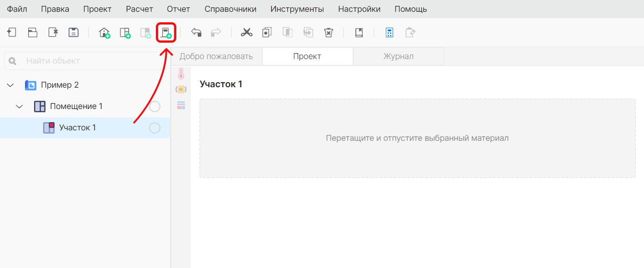The width and height of the screenshot is (644, 268).
Task: Redo action arrow icon
Action: (x=216, y=33)
